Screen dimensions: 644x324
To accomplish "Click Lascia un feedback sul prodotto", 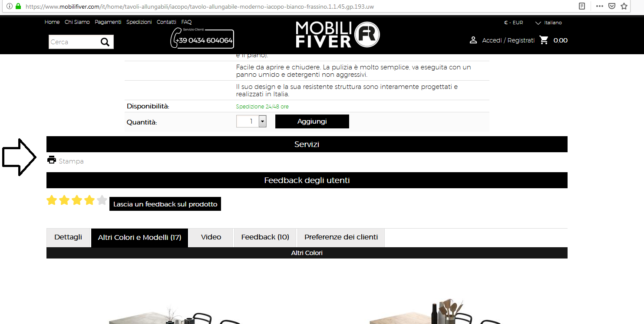I will pyautogui.click(x=165, y=204).
